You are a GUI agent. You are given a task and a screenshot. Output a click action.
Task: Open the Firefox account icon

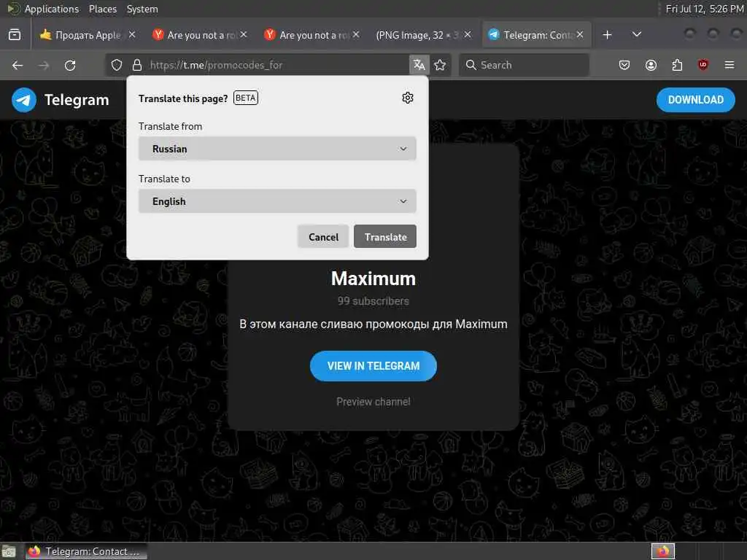coord(651,65)
